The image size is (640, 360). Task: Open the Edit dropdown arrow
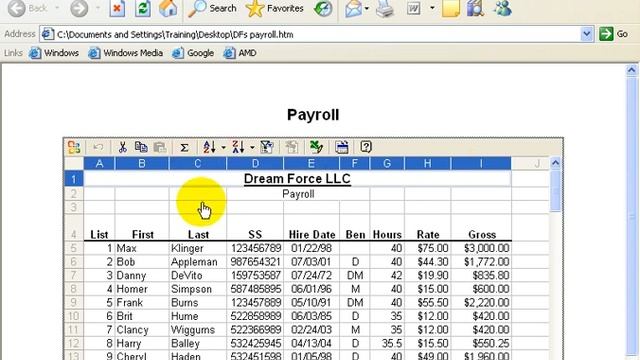432,8
